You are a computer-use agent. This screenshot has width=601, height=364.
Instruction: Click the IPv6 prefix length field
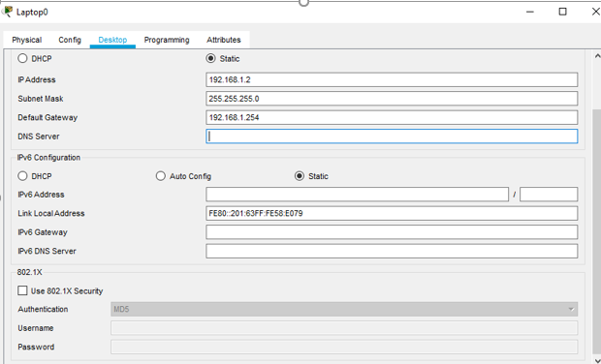click(549, 195)
